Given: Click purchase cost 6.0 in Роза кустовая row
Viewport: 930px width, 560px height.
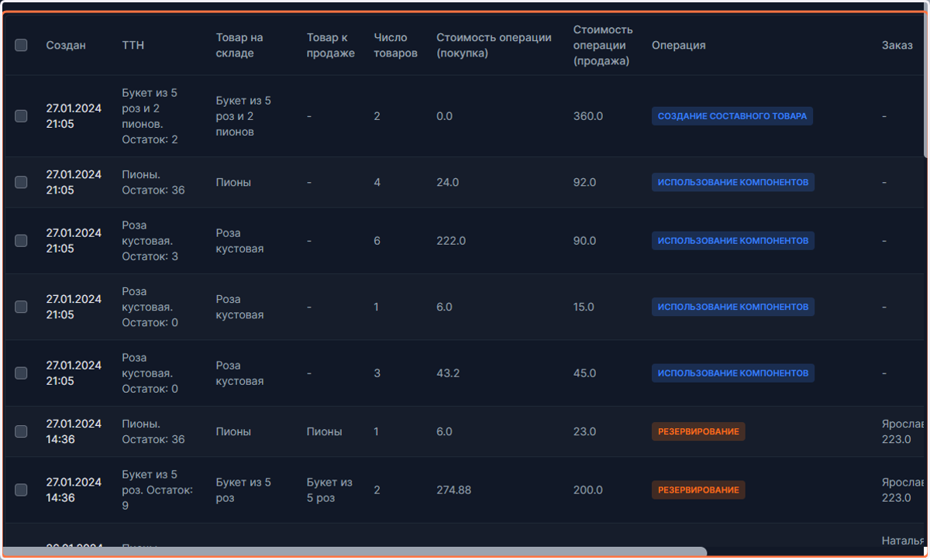Looking at the screenshot, I should point(444,307).
